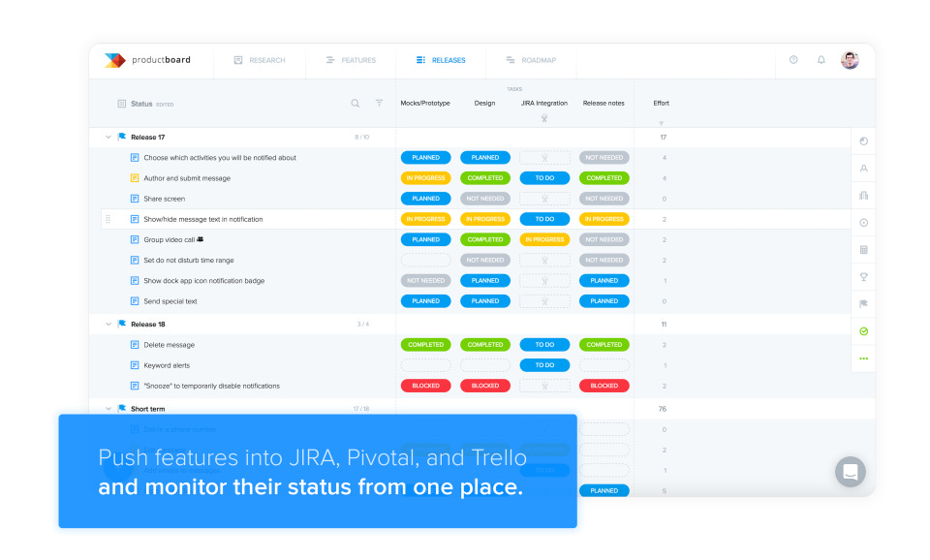930x560 pixels.
Task: Click the calculator icon in right sidebar
Action: pos(863,250)
